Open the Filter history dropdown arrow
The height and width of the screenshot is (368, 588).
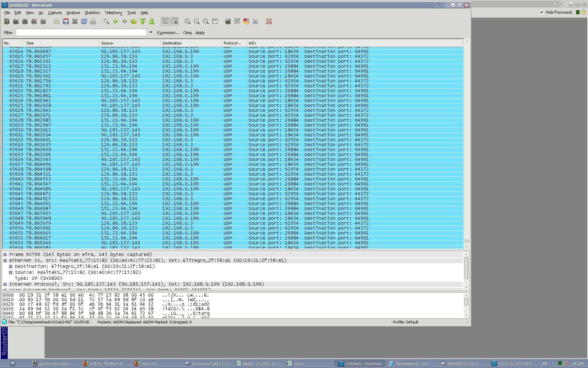151,33
